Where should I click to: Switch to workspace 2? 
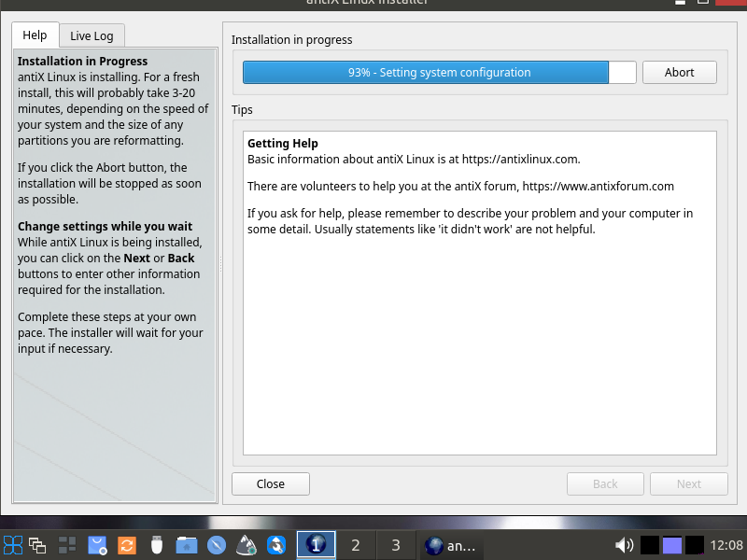(x=355, y=545)
